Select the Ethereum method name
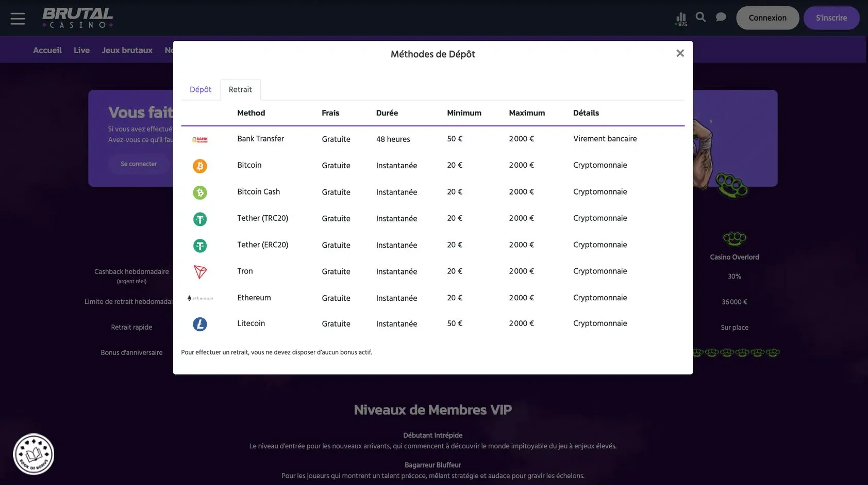868x485 pixels. point(254,297)
